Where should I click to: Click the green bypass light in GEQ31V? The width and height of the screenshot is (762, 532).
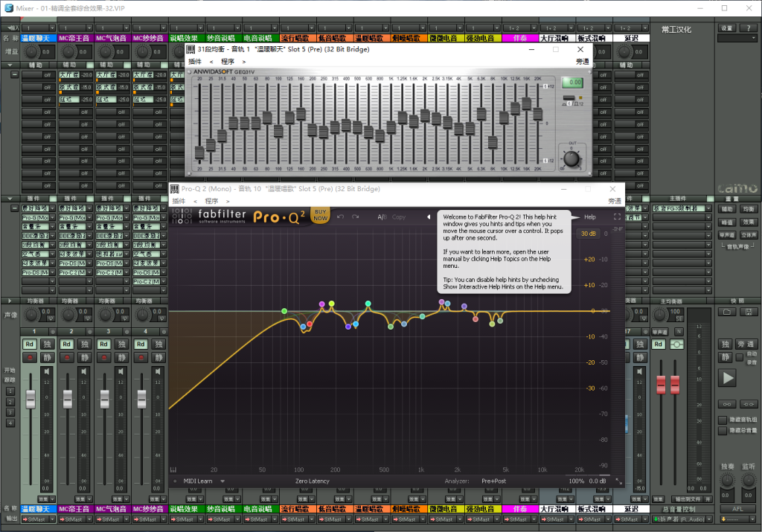point(580,97)
